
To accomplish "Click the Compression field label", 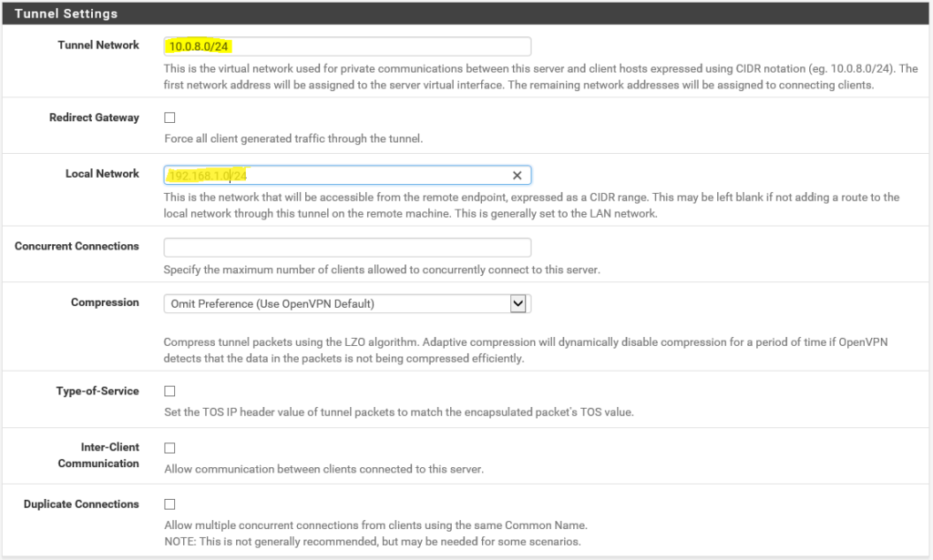I will (105, 303).
